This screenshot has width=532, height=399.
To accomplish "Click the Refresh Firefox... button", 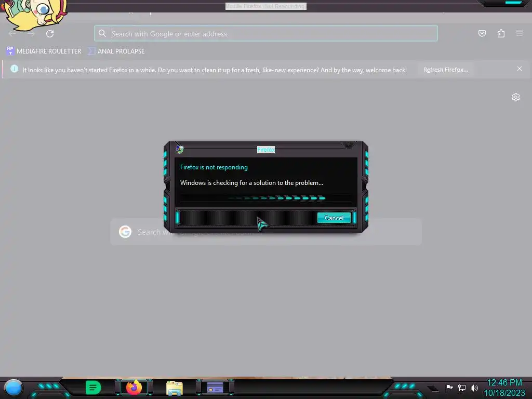I will pos(445,70).
